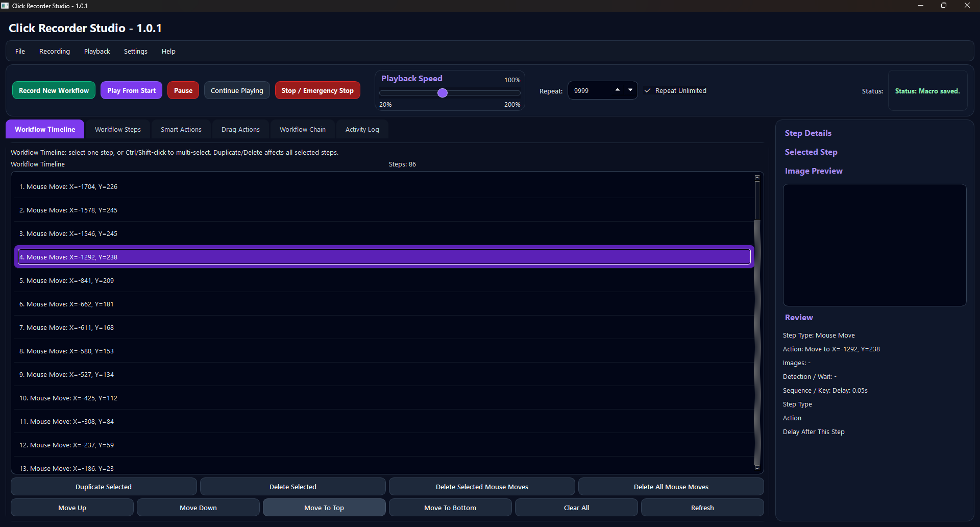The height and width of the screenshot is (527, 980).
Task: Click the Move Up button
Action: click(72, 508)
